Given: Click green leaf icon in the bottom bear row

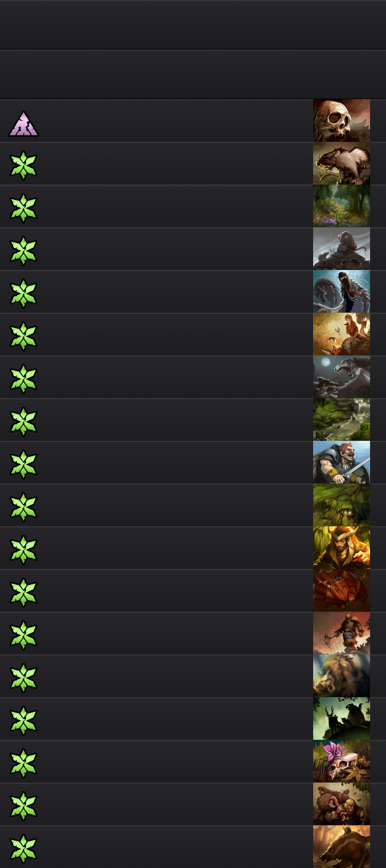Looking at the screenshot, I should (23, 849).
